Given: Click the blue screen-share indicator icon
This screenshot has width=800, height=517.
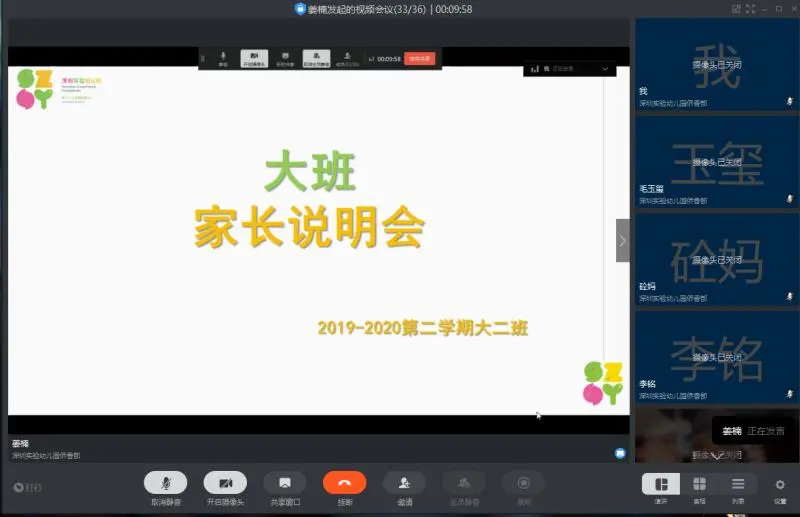Looking at the screenshot, I should click(620, 453).
